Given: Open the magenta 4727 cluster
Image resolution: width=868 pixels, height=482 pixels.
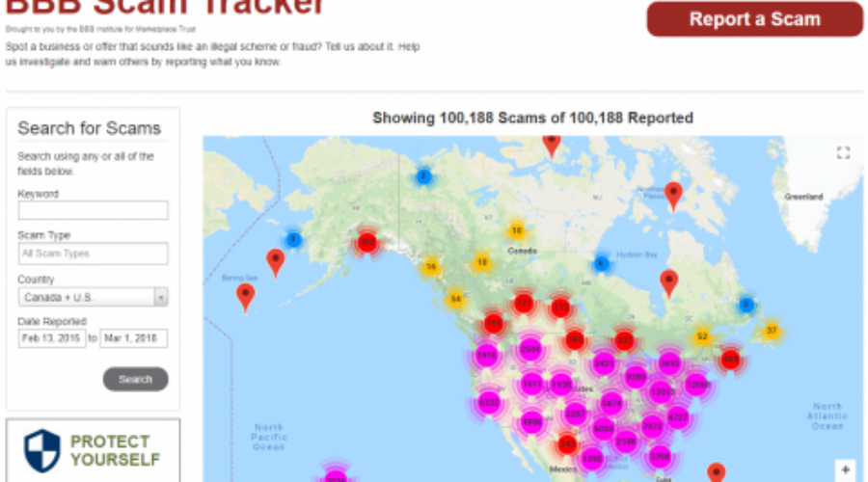Looking at the screenshot, I should pyautogui.click(x=678, y=417).
